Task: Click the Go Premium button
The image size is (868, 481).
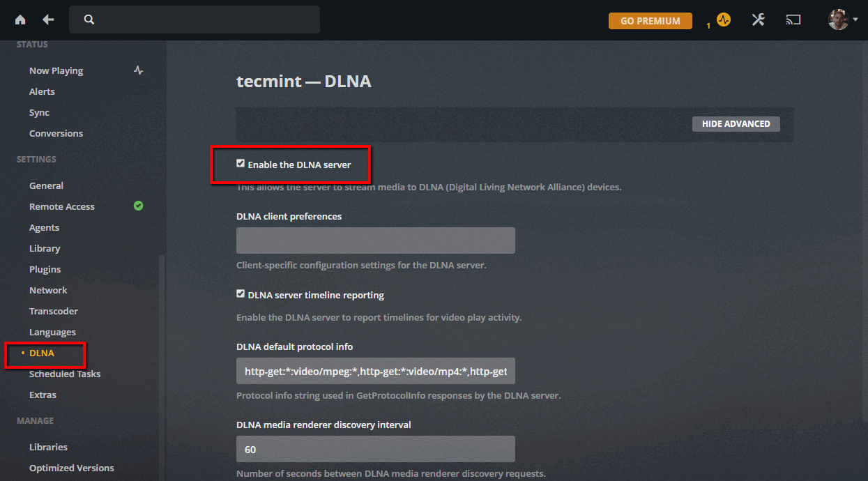Action: coord(650,21)
